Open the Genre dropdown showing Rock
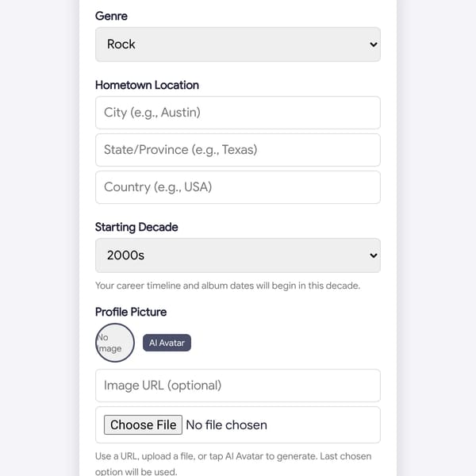Viewport: 476px width, 476px height. (238, 44)
